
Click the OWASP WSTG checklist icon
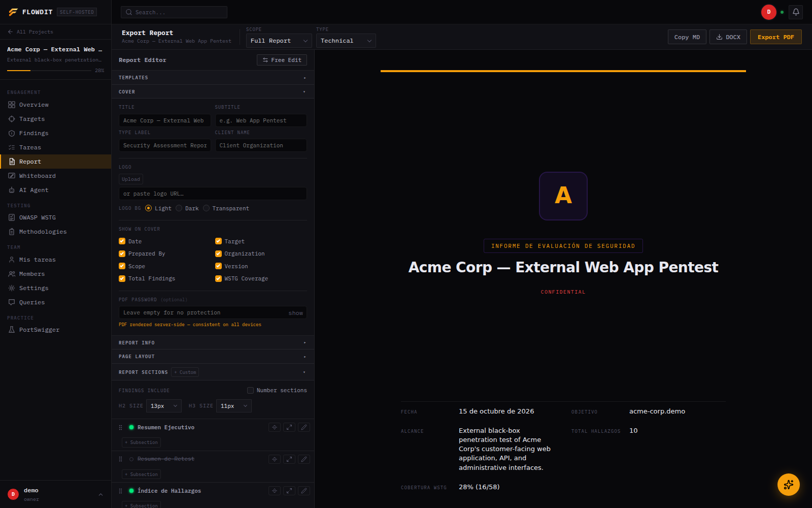pos(12,217)
